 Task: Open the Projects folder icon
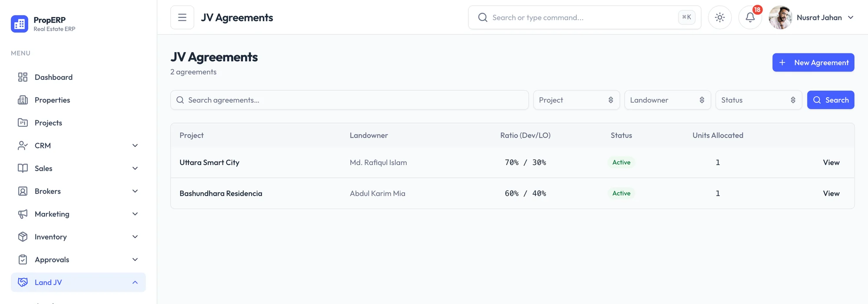coord(23,123)
